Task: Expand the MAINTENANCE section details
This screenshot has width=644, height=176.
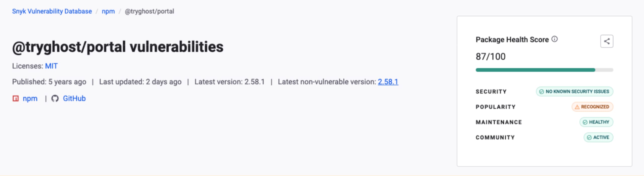Action: click(x=498, y=122)
